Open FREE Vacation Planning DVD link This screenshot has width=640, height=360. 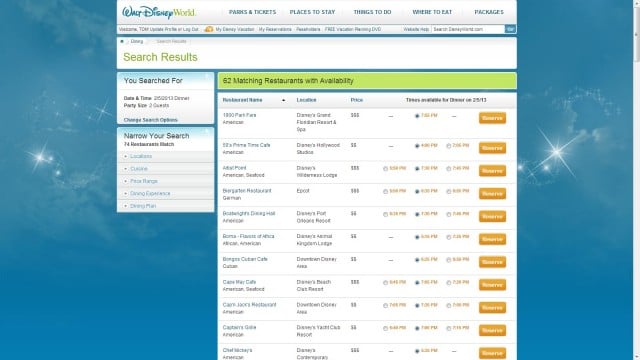click(353, 29)
